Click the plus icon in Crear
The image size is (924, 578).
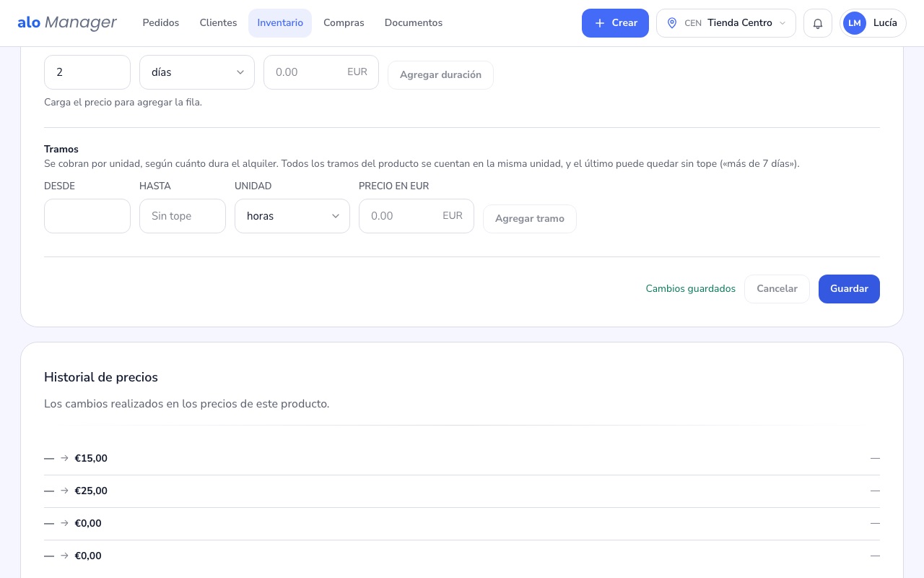pos(599,23)
